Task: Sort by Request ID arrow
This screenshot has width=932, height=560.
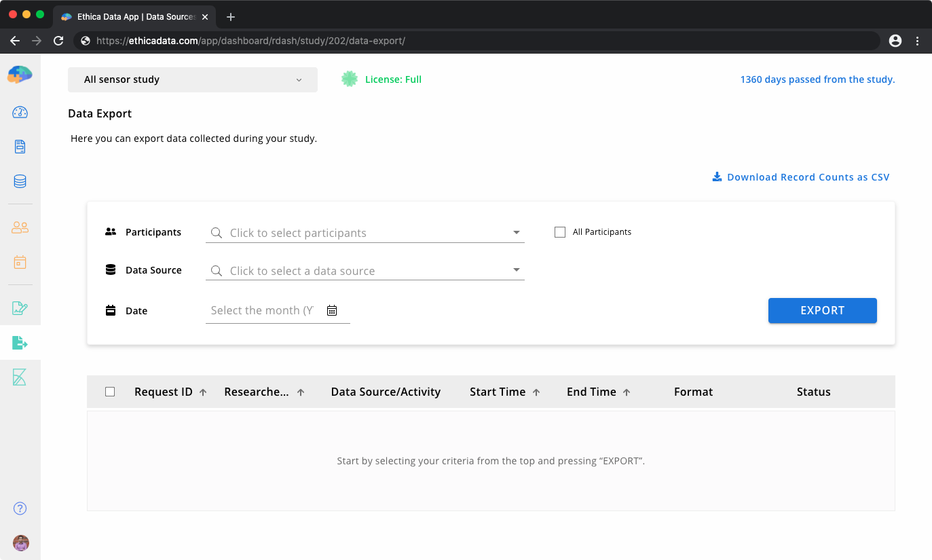Action: 203,392
